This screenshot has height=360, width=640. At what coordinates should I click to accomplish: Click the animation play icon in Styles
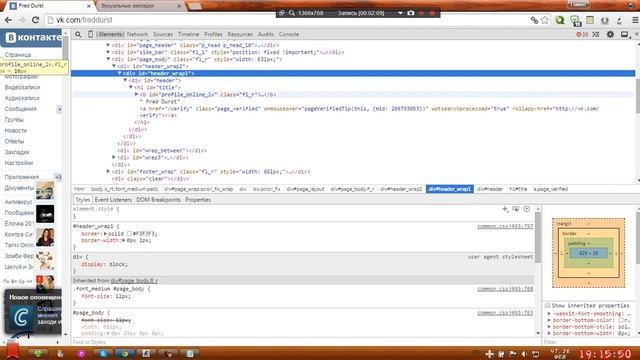pos(527,209)
